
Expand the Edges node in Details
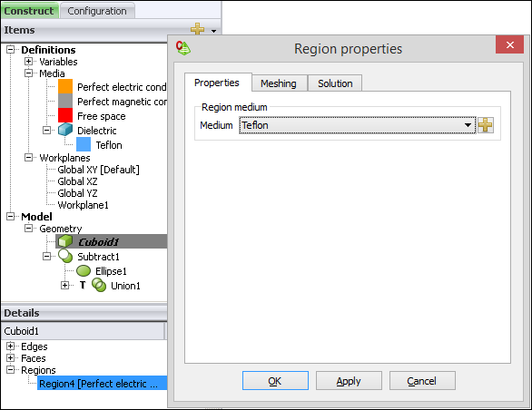11,347
